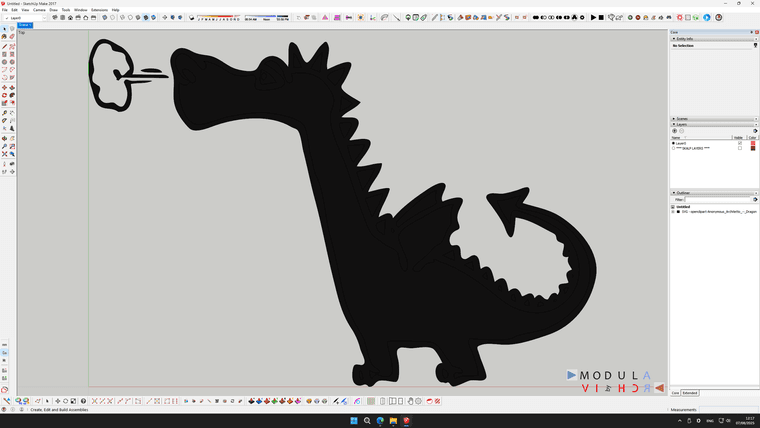Change SKALP LAYERS color swatch
The image size is (760, 428).
point(753,148)
